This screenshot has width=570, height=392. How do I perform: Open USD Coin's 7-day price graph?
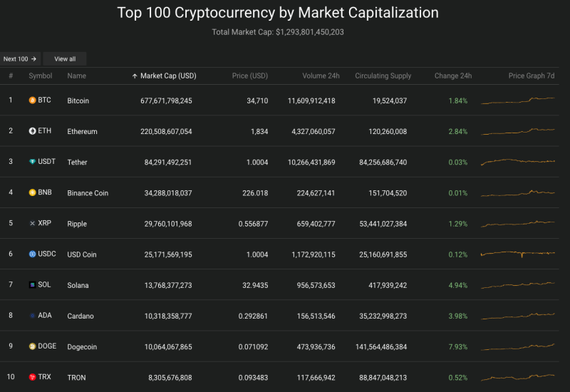[x=518, y=254]
